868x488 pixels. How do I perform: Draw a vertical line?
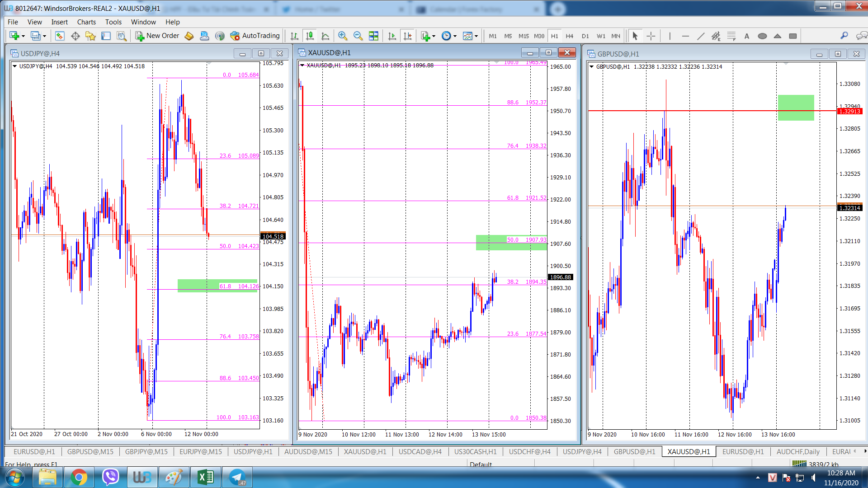[x=670, y=36]
